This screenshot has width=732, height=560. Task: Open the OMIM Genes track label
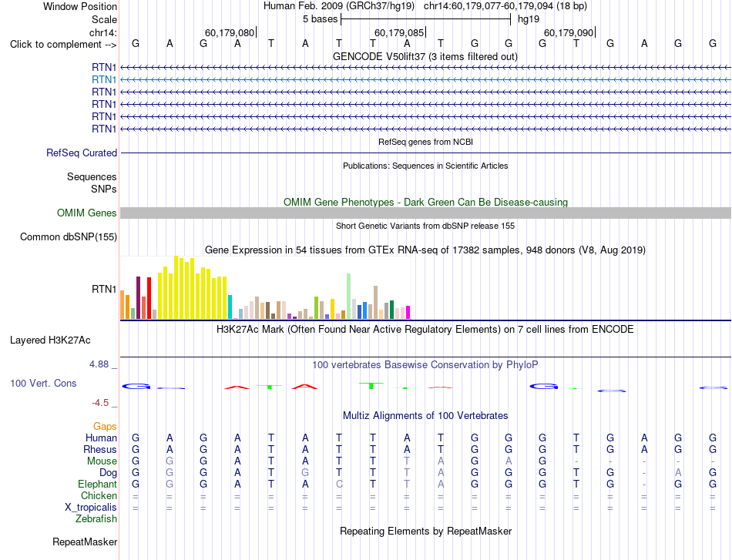click(x=87, y=213)
